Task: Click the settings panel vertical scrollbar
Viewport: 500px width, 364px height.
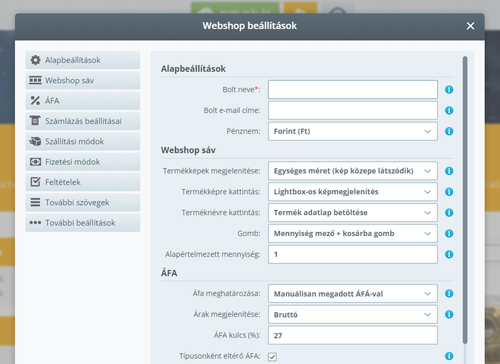Action: pyautogui.click(x=465, y=200)
